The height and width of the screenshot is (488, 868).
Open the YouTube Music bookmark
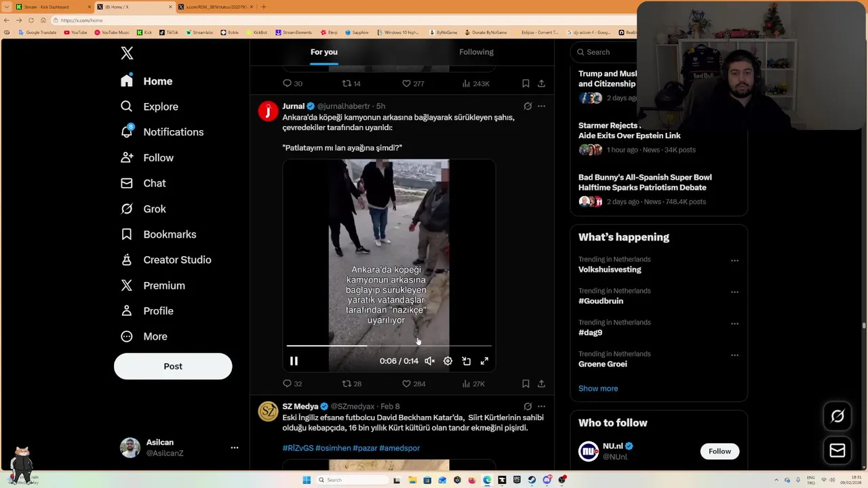click(111, 33)
